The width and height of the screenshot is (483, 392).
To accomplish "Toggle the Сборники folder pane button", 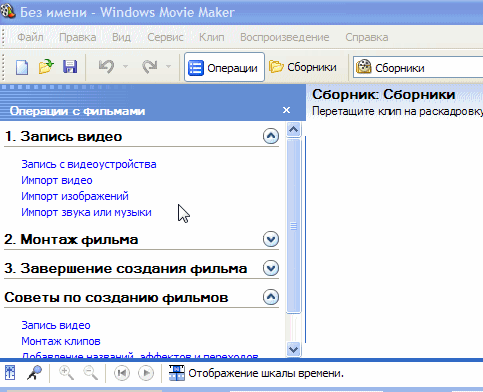I will coord(303,67).
